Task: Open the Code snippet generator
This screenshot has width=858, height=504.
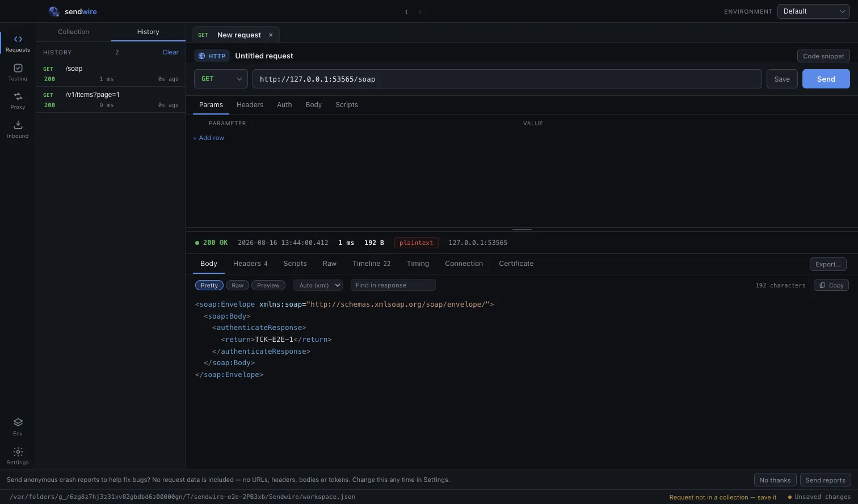Action: [x=823, y=56]
